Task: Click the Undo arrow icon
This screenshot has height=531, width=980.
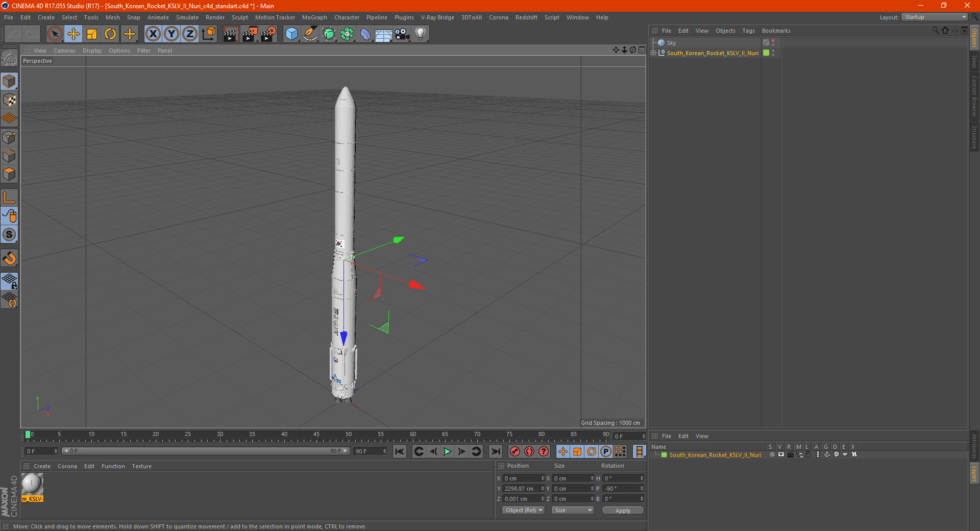Action: [13, 34]
